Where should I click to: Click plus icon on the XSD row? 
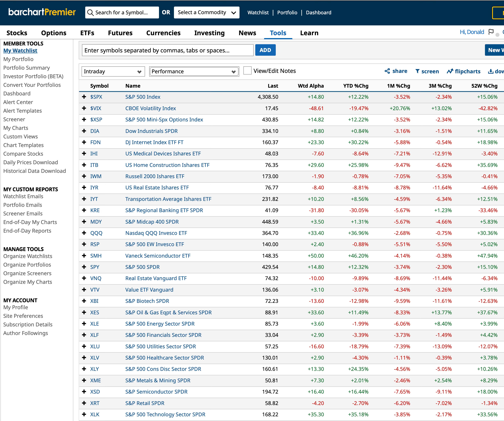click(84, 392)
